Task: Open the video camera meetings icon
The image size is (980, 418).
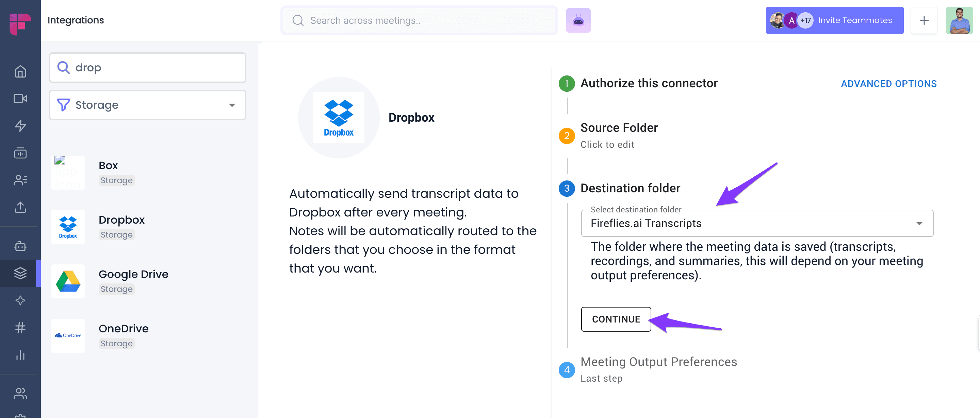Action: coord(20,99)
